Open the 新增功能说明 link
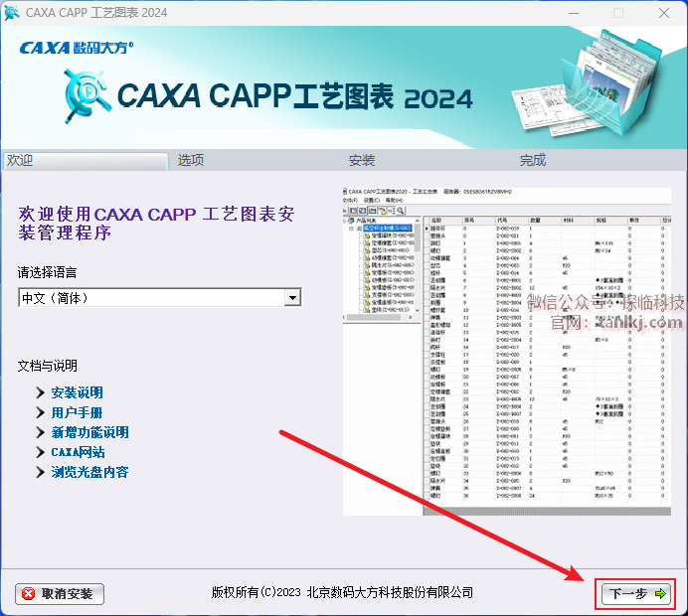Image resolution: width=688 pixels, height=616 pixels. [x=89, y=432]
